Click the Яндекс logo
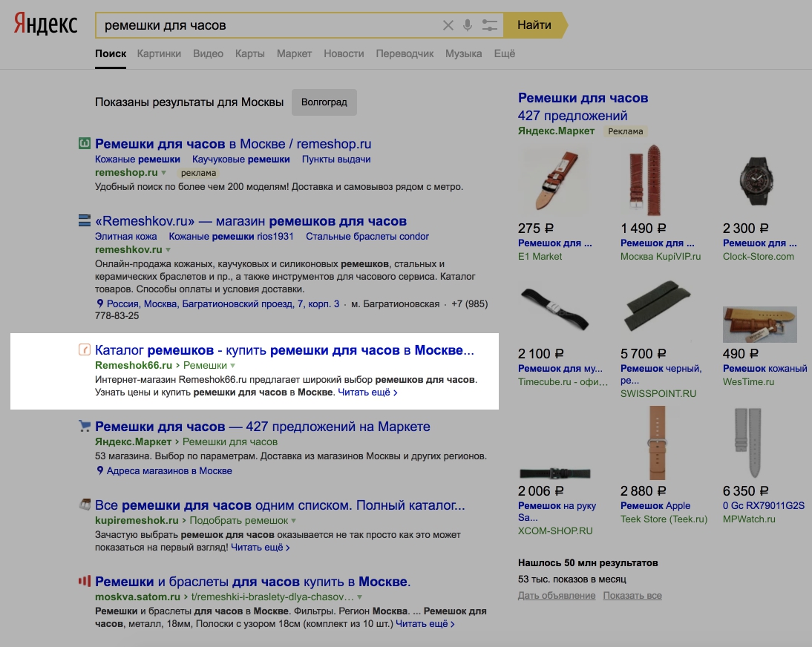This screenshot has width=812, height=647. tap(45, 24)
